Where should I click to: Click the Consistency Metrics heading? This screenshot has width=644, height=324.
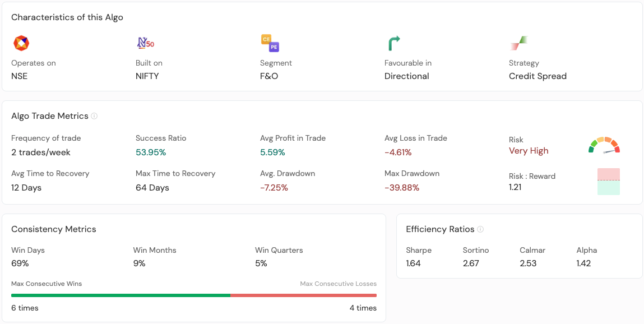coord(54,229)
